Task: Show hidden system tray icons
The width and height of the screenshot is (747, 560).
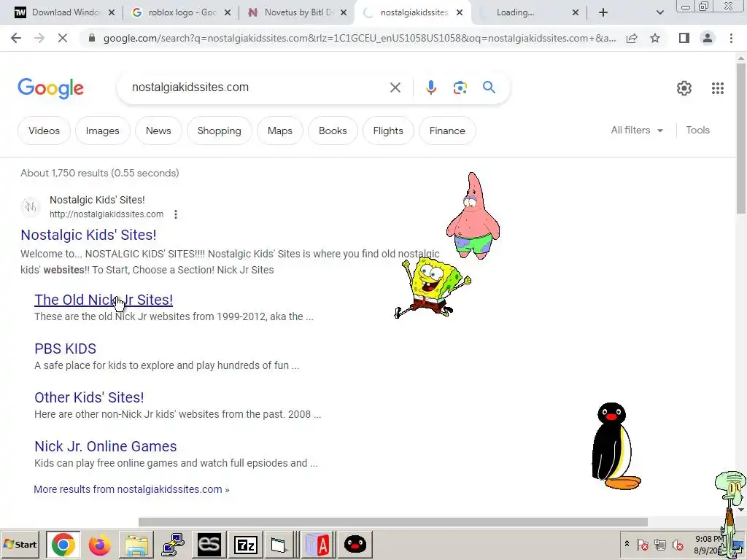Action: [x=627, y=544]
